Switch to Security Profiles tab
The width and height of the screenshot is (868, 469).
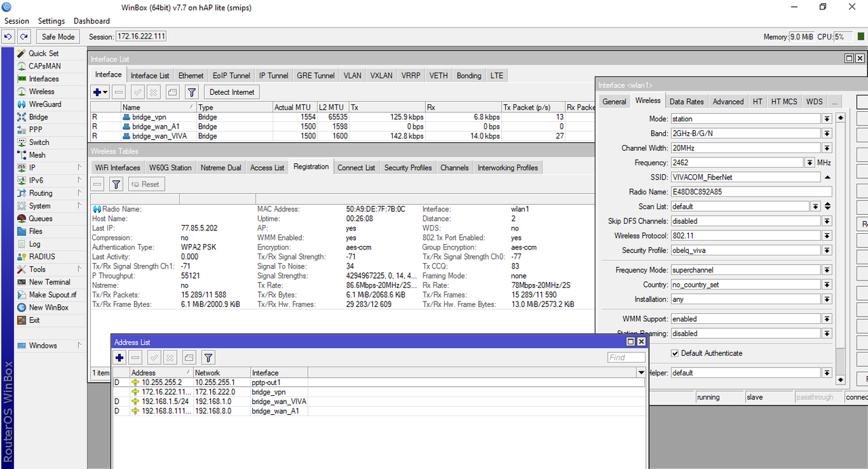pyautogui.click(x=408, y=167)
